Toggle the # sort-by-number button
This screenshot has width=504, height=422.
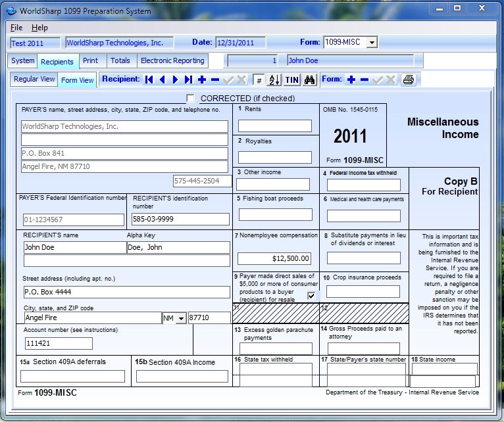259,80
